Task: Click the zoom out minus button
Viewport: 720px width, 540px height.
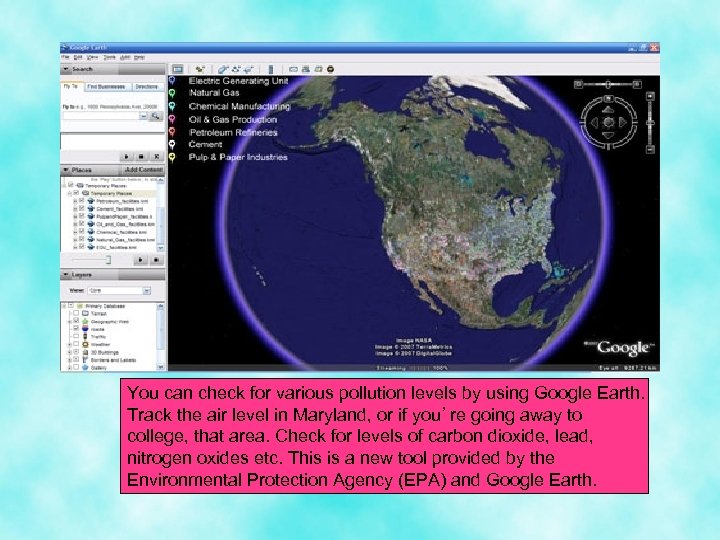Action: [650, 149]
